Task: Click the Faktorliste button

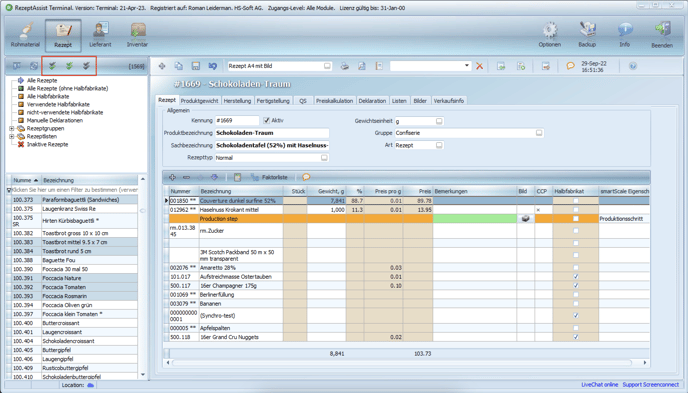Action: click(270, 177)
